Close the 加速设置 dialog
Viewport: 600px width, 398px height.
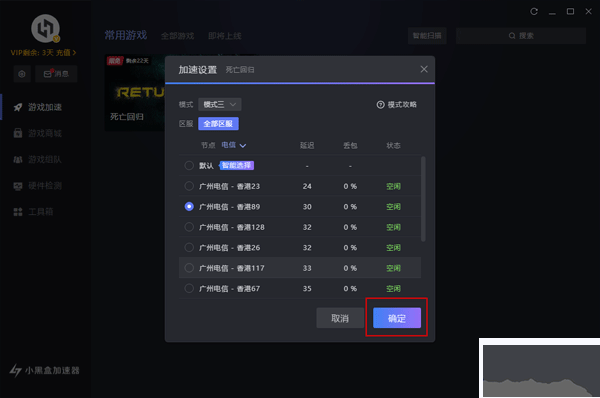(424, 69)
